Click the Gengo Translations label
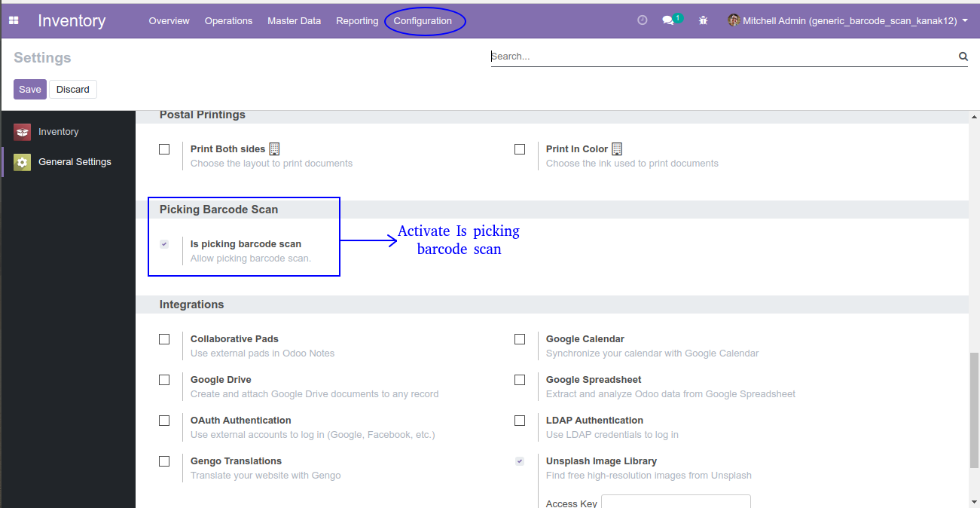Screen dimensions: 980x508 236,461
